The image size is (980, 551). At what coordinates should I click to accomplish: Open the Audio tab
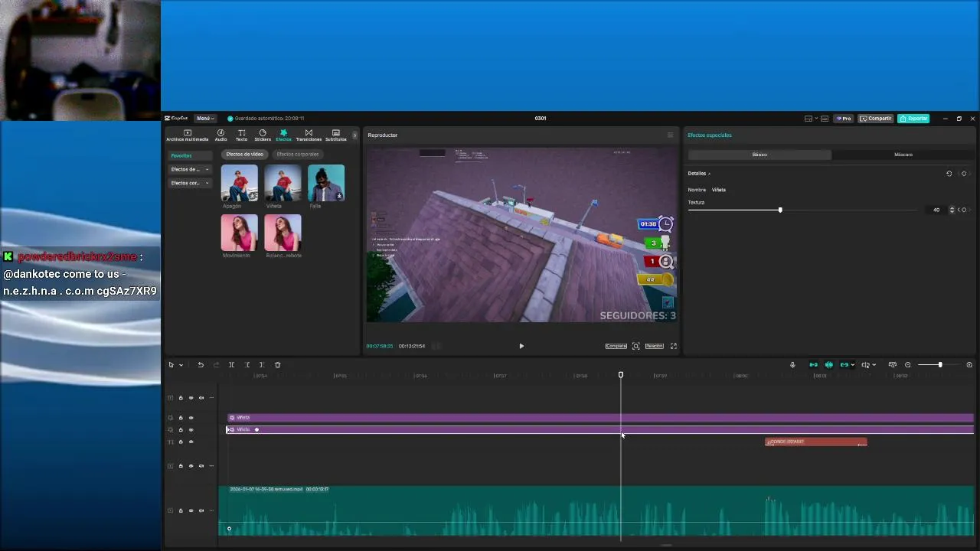220,135
